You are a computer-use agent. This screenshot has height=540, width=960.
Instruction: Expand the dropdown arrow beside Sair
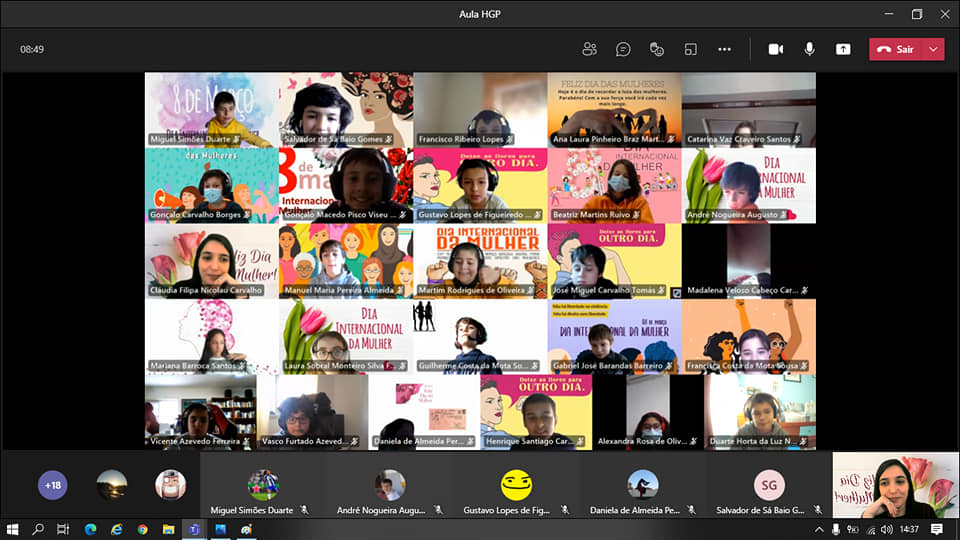(934, 49)
